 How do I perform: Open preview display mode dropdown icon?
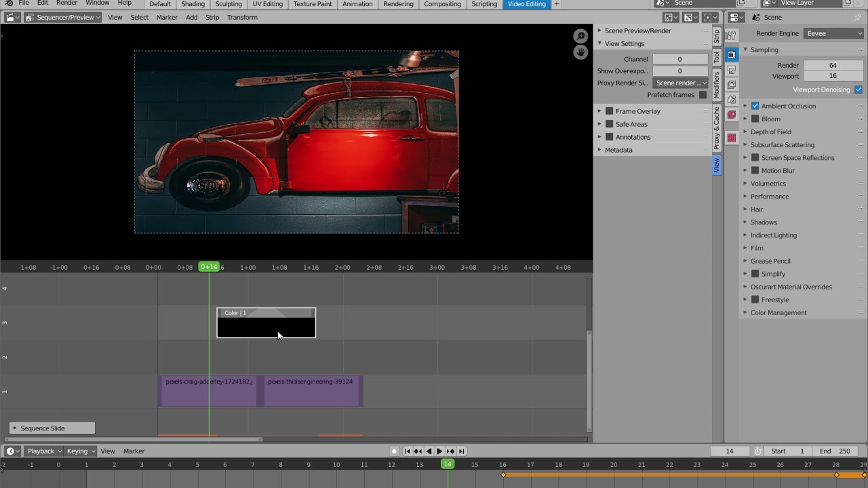pyautogui.click(x=669, y=18)
